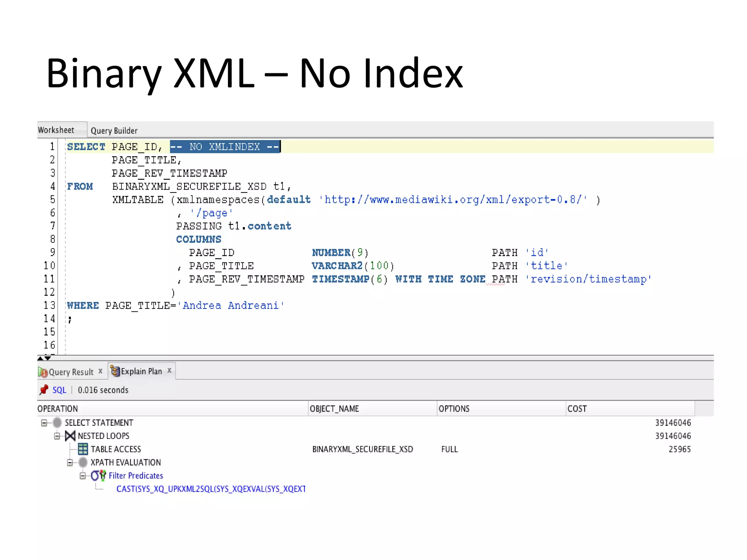Click the TABLE ACCESS table icon
The image size is (747, 560).
pyautogui.click(x=83, y=449)
